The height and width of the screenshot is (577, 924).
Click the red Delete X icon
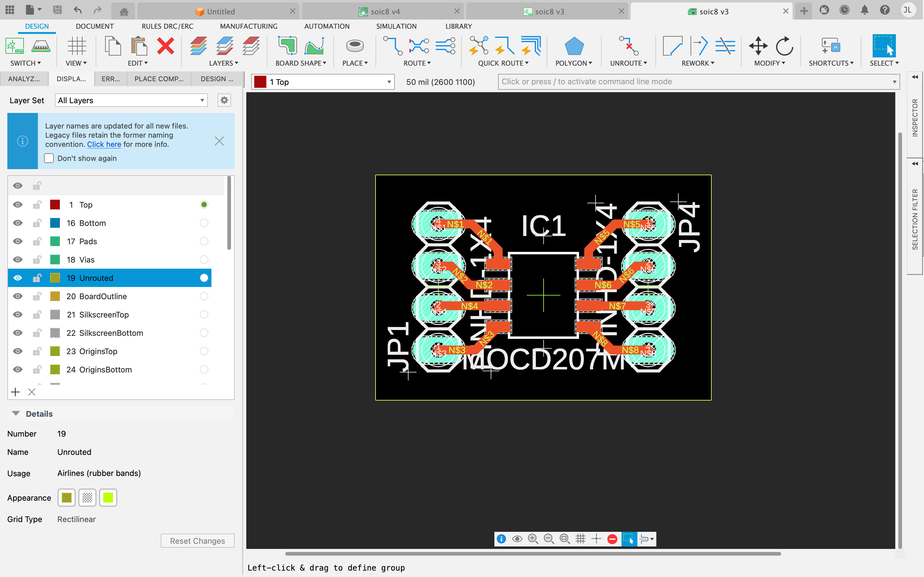[x=165, y=46]
